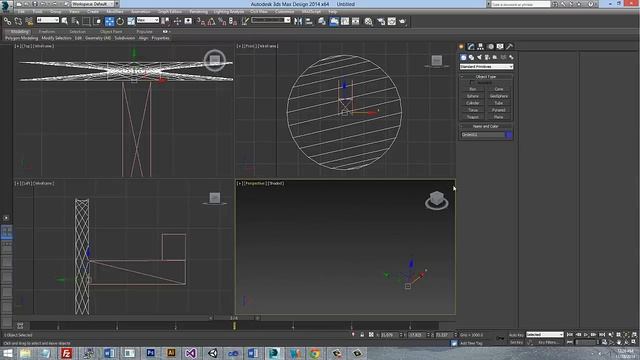Toggle the Selection Lock padlock

(362, 335)
